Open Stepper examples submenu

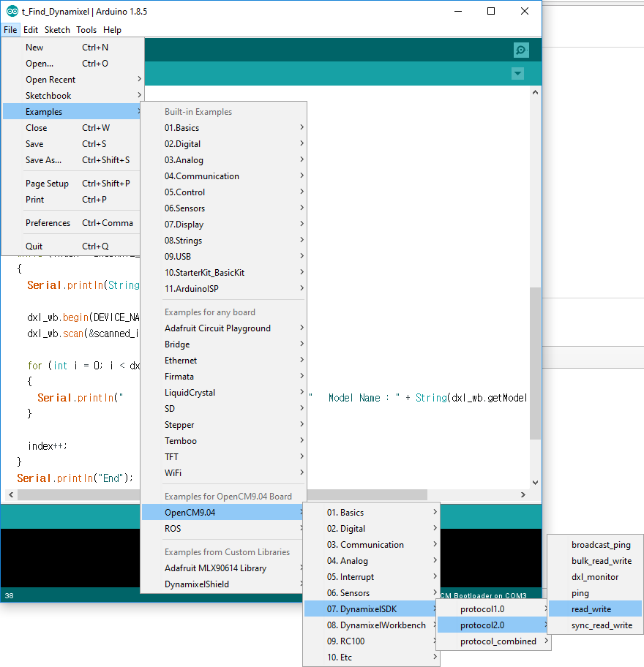(223, 425)
